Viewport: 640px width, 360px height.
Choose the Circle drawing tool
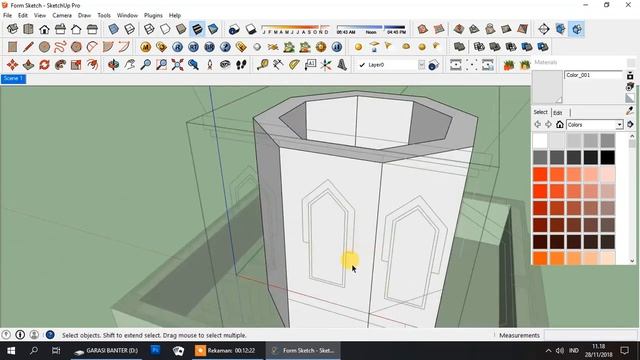click(x=44, y=47)
